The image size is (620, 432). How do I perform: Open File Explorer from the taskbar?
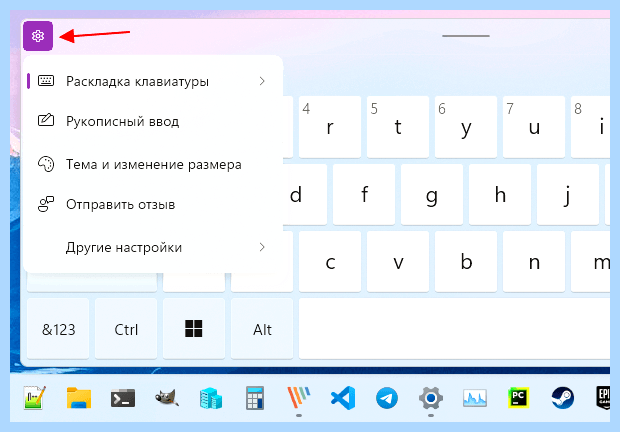pyautogui.click(x=79, y=398)
